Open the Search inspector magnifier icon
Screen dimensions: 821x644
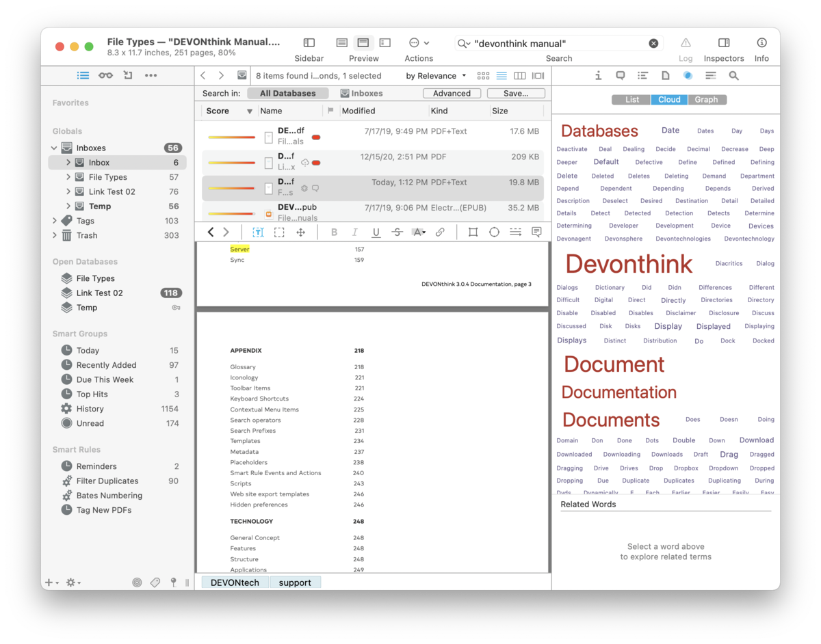point(733,76)
